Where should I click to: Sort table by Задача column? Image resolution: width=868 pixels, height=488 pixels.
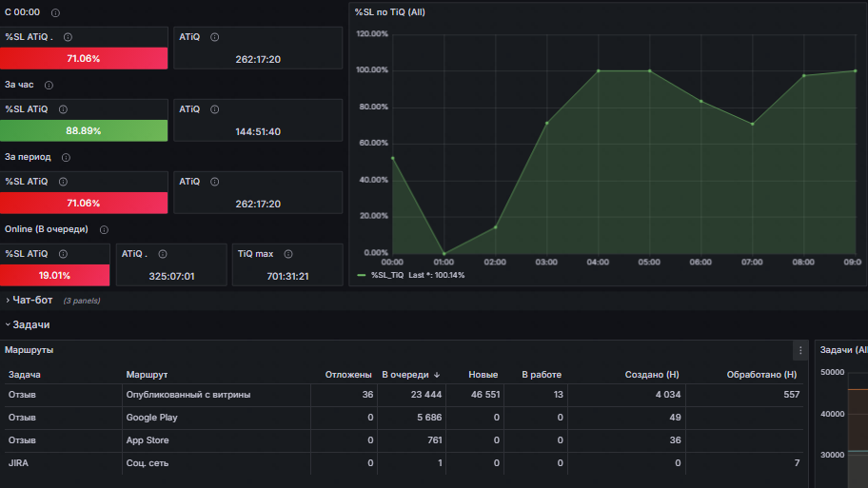(25, 375)
